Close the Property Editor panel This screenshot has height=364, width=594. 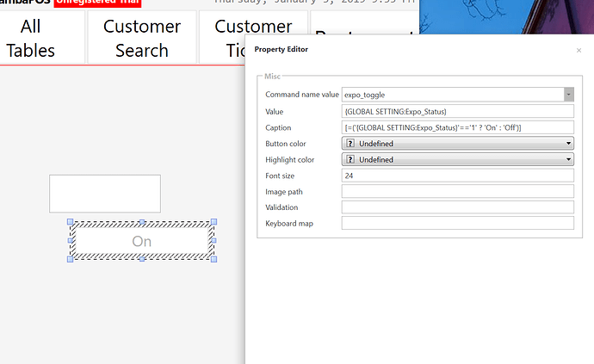[x=579, y=51]
